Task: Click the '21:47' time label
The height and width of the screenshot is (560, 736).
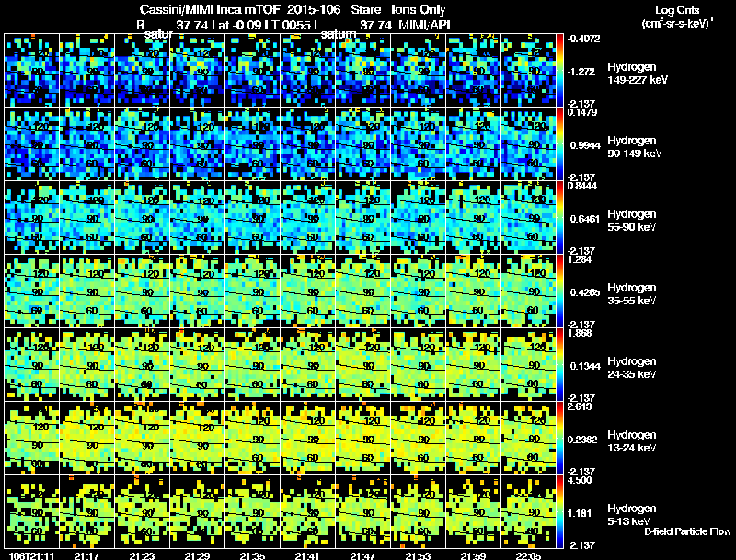Action: click(362, 556)
